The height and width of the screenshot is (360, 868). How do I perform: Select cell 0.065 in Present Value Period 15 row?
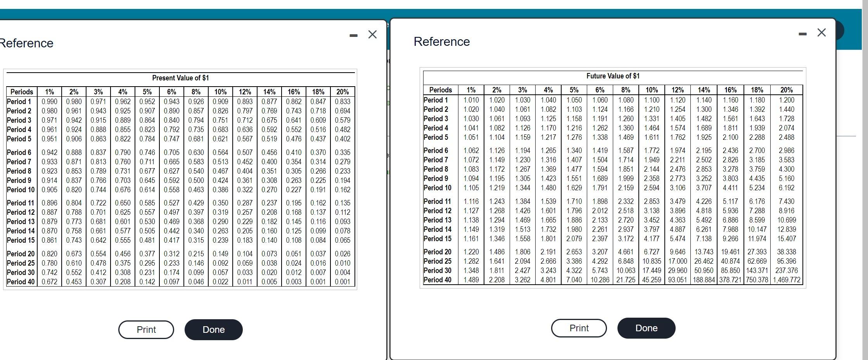[342, 240]
